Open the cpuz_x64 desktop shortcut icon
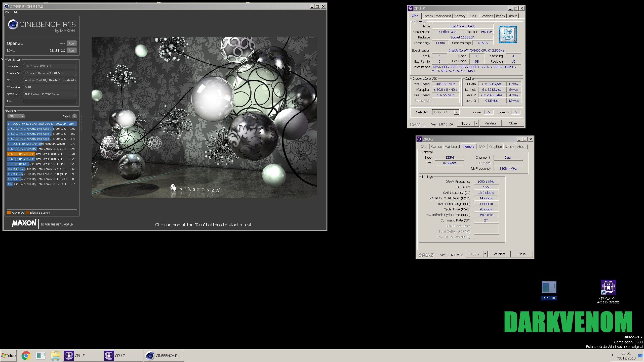644x362 pixels. click(x=608, y=292)
